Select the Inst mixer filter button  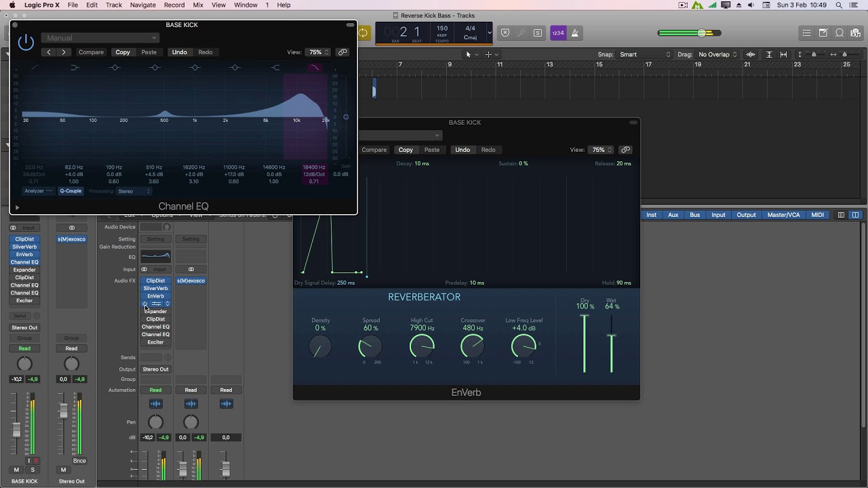[651, 215]
